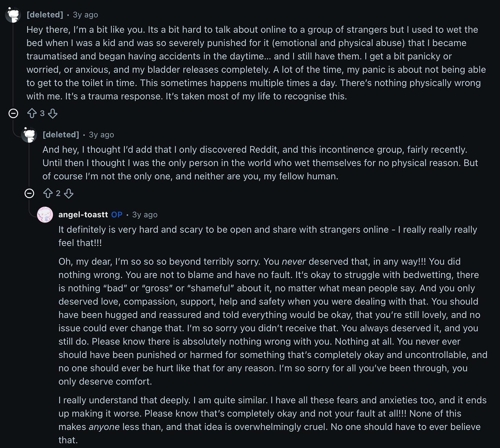Click the vote count 3
This screenshot has width=500, height=448.
click(x=42, y=113)
